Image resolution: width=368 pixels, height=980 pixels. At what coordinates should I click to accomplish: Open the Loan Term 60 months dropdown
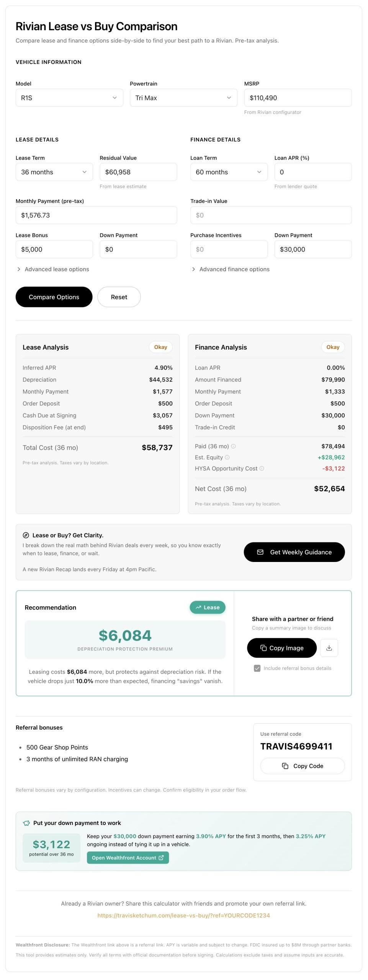229,172
